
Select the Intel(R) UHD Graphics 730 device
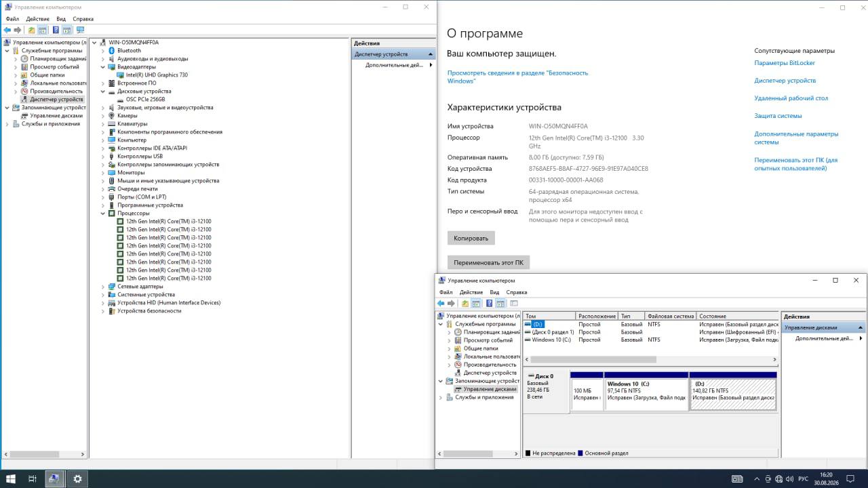point(157,75)
